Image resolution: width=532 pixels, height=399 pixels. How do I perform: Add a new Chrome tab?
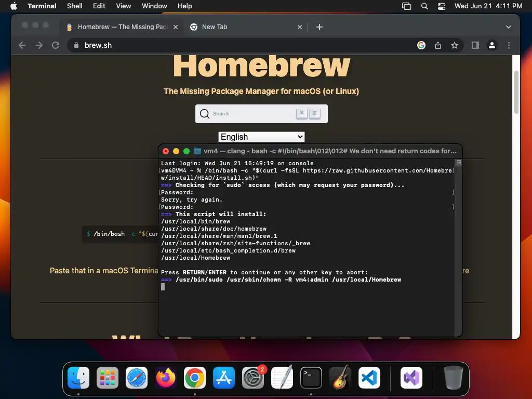pos(320,27)
